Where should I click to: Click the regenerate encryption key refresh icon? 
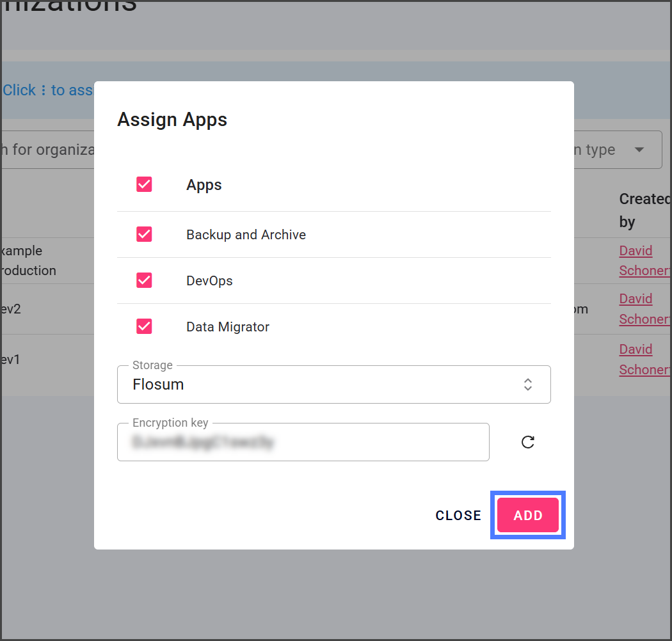527,442
